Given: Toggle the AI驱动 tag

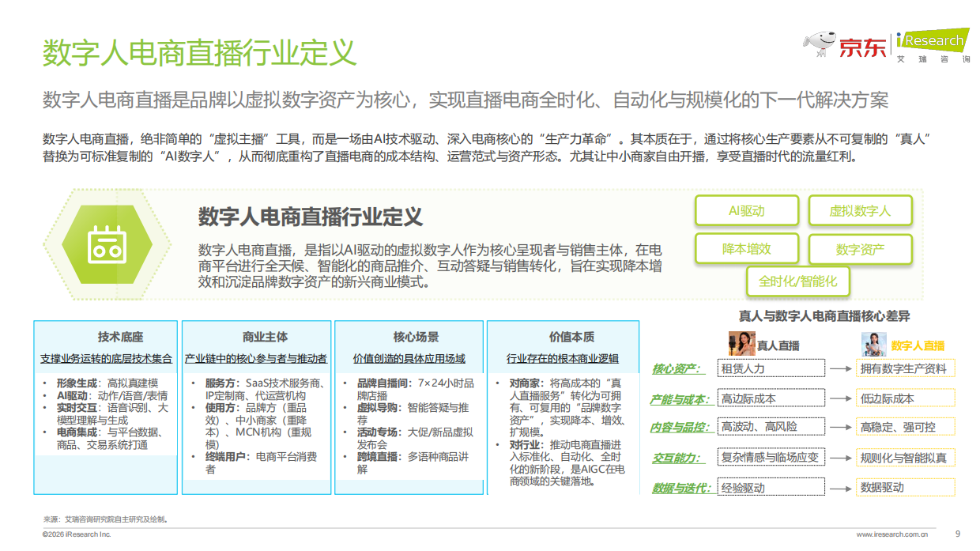Looking at the screenshot, I should point(748,210).
